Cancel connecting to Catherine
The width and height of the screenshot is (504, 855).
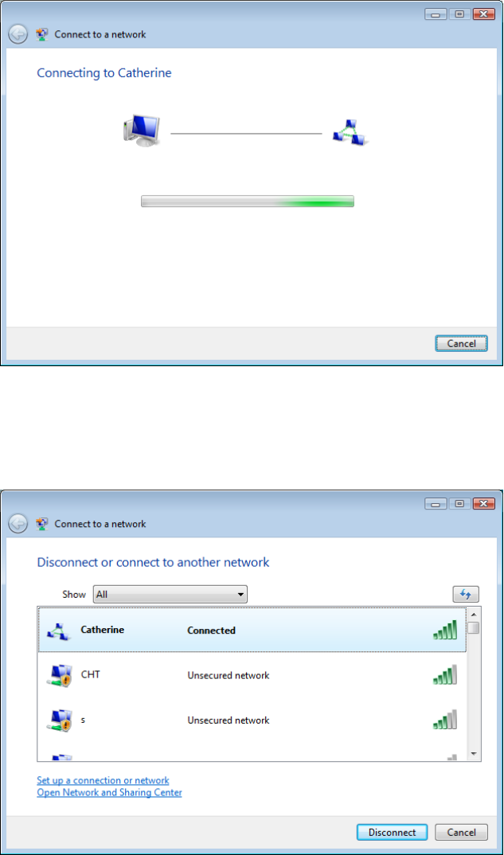462,344
